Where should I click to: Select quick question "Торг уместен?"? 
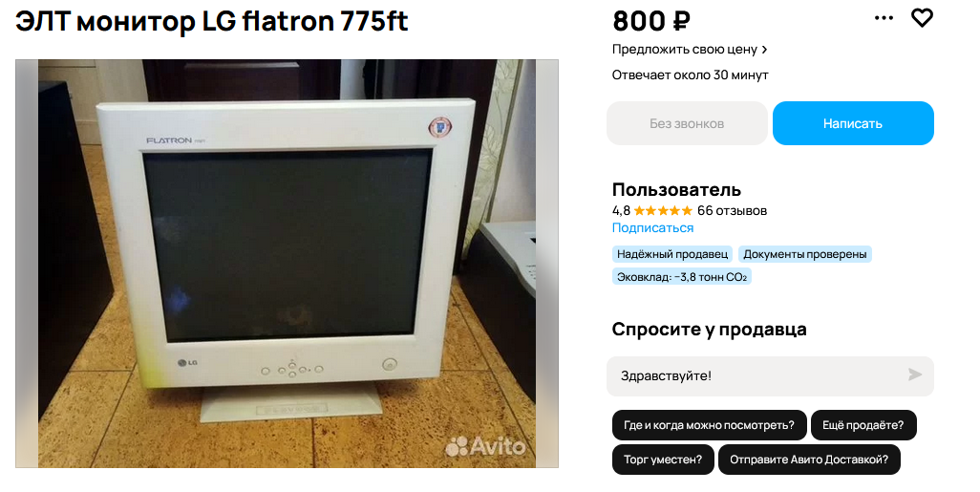click(x=663, y=460)
